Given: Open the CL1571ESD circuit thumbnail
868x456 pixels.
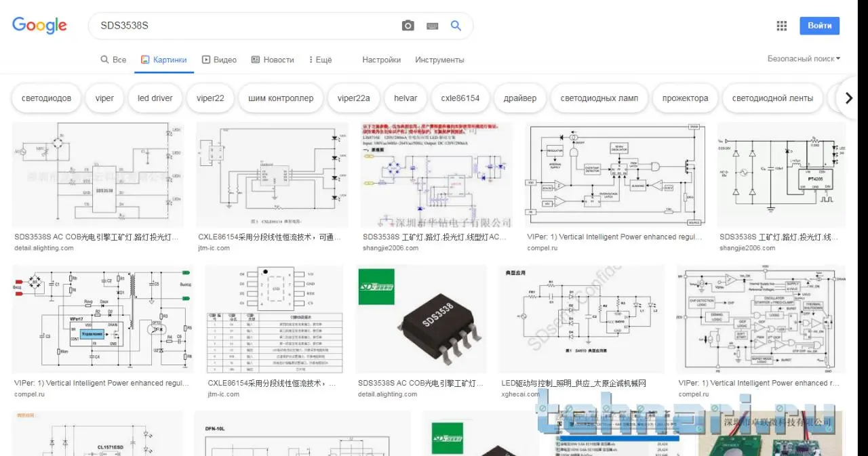Looking at the screenshot, I should coord(98,434).
